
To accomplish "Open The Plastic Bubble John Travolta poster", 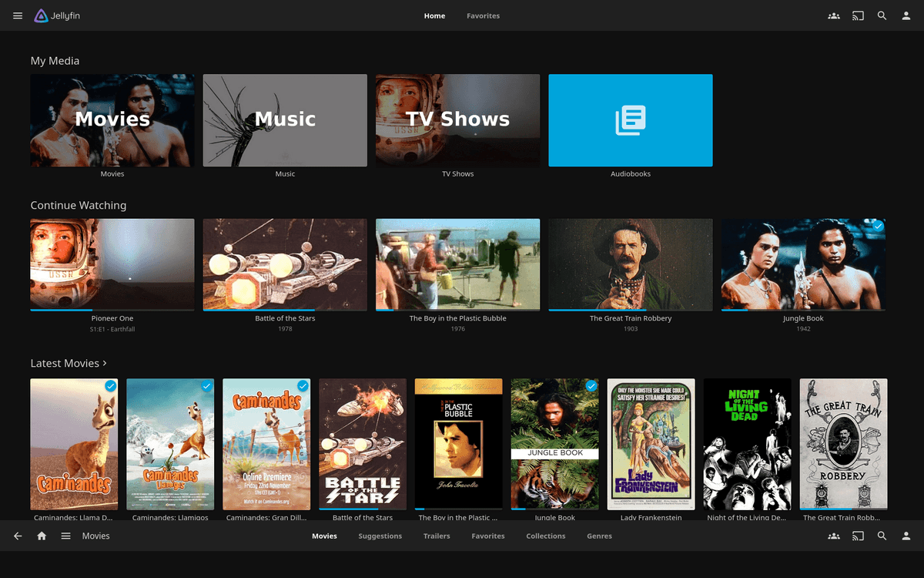I will pos(459,444).
